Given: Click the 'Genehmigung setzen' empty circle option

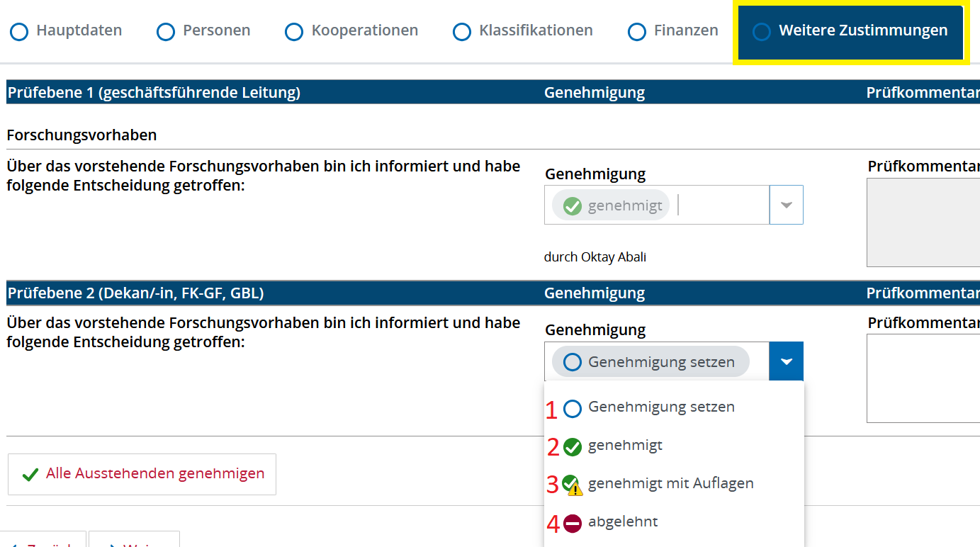Looking at the screenshot, I should click(x=573, y=409).
